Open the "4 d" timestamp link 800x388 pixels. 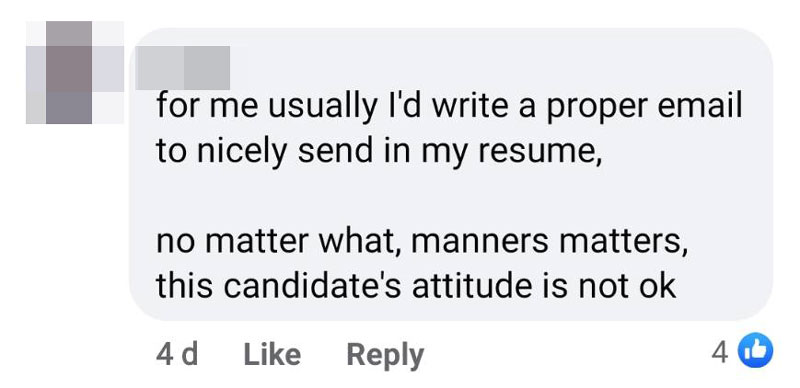pyautogui.click(x=177, y=354)
